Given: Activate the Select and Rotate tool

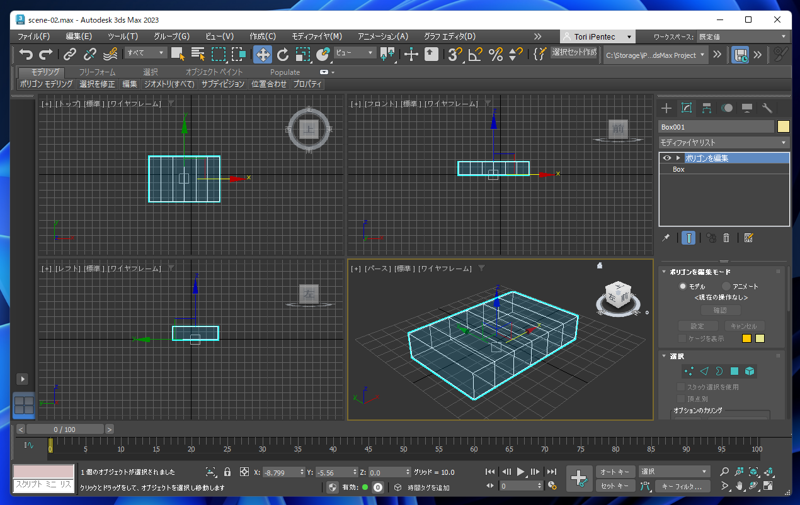Looking at the screenshot, I should click(x=283, y=54).
